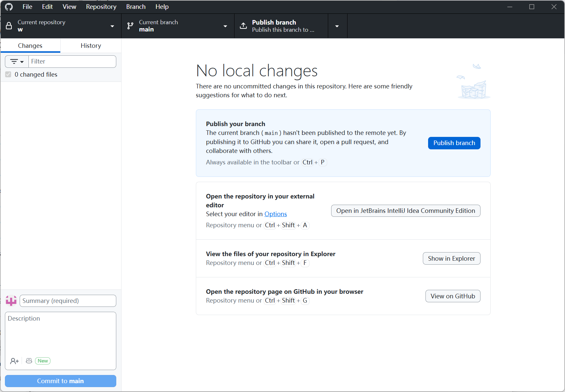Add co-authors with the person-plus icon
This screenshot has width=565, height=392.
[14, 361]
